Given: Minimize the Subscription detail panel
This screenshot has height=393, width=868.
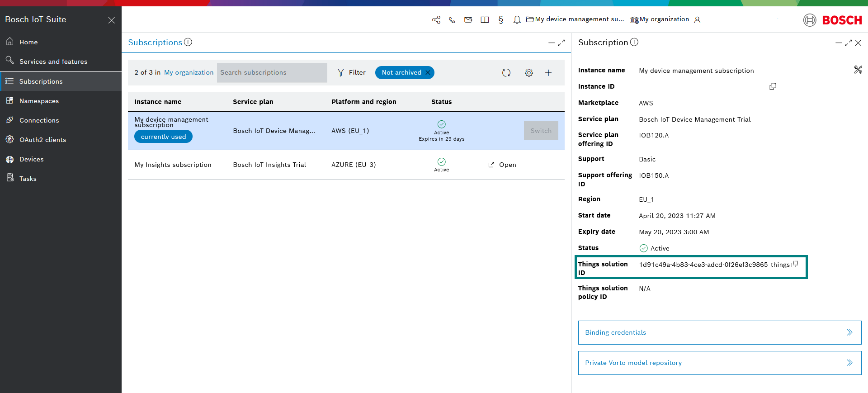Looking at the screenshot, I should pyautogui.click(x=839, y=43).
